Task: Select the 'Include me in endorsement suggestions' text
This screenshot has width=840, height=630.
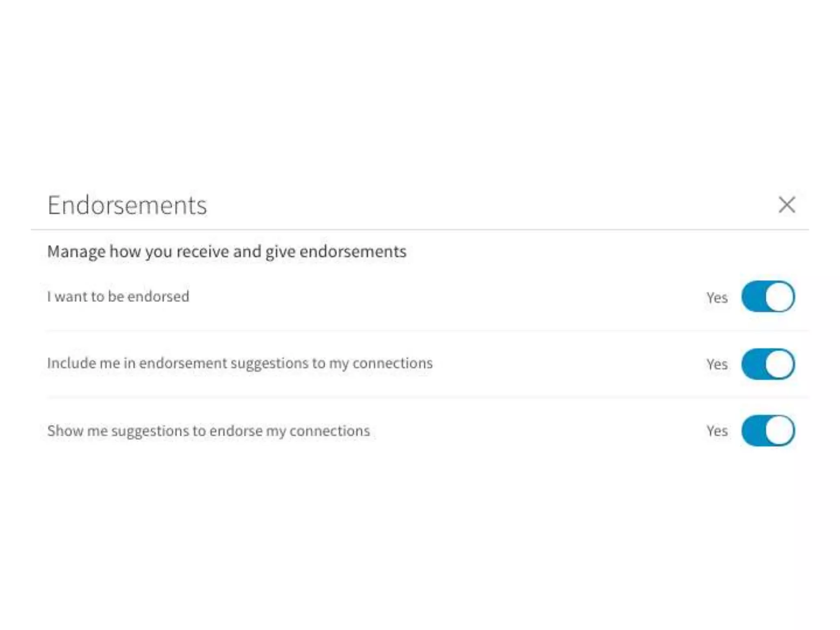Action: tap(240, 363)
